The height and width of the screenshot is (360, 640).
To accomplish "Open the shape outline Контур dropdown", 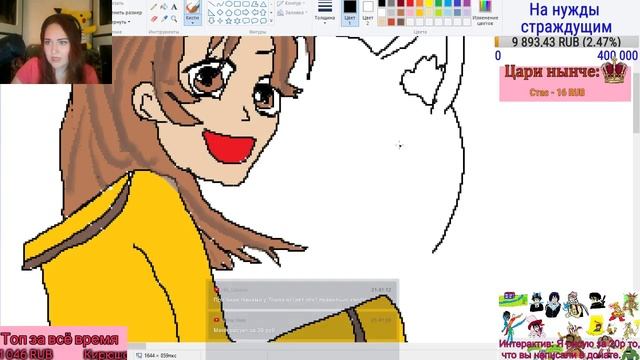I will [x=291, y=3].
